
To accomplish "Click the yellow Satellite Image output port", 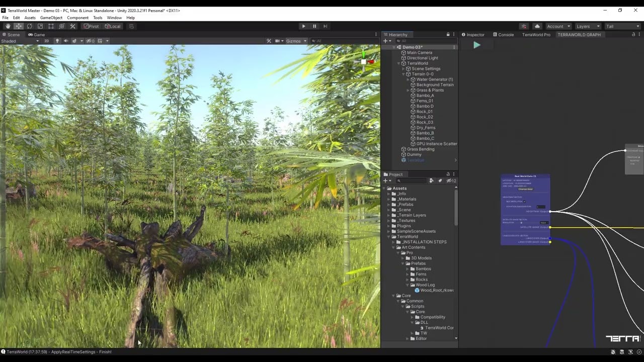I will (x=550, y=227).
